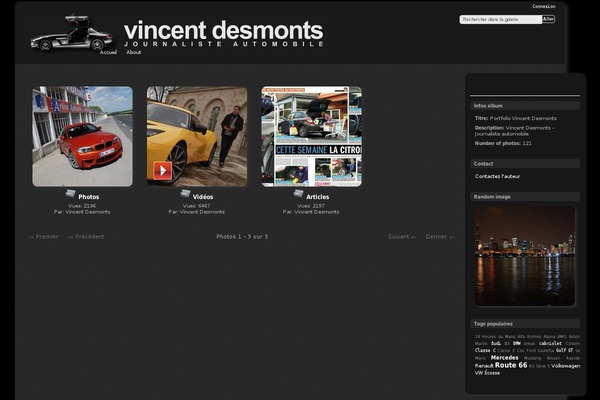Click the red play icon on the Vidéos thumbnail
600x400 pixels.
(163, 170)
